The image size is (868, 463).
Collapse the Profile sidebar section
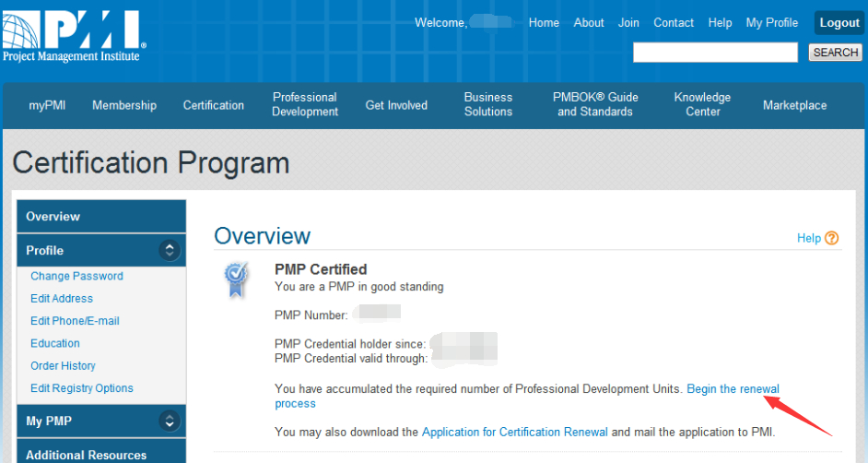(170, 250)
